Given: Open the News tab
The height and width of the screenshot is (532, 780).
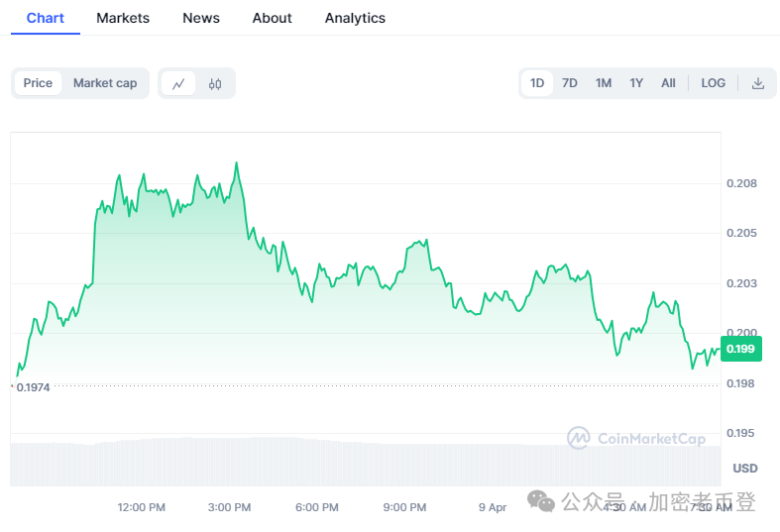Looking at the screenshot, I should click(201, 18).
